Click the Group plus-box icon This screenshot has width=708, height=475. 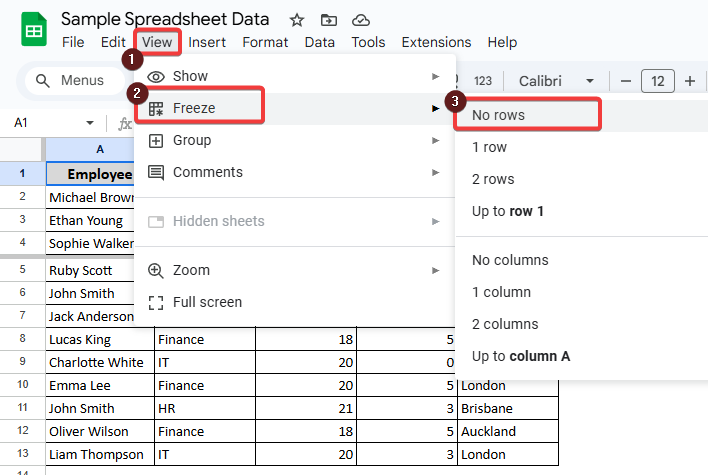click(156, 141)
